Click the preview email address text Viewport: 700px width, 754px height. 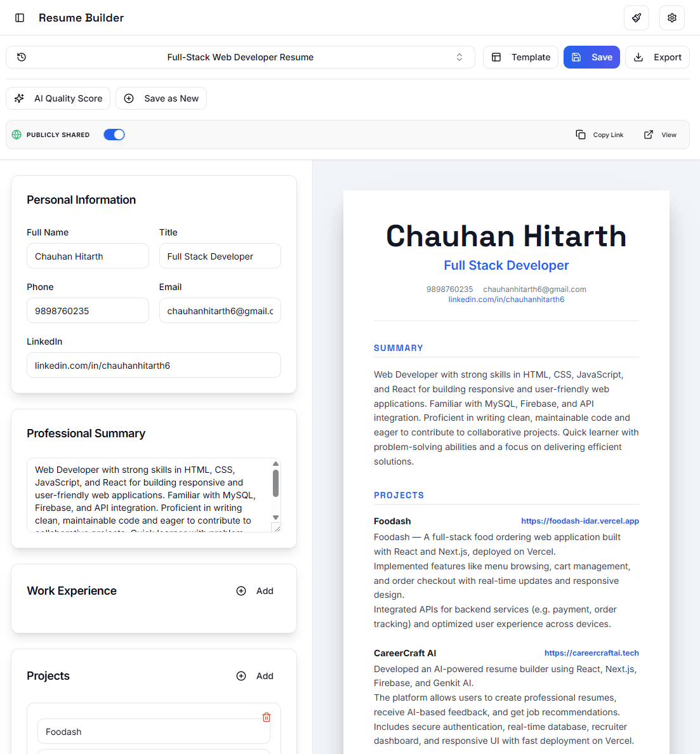coord(534,289)
